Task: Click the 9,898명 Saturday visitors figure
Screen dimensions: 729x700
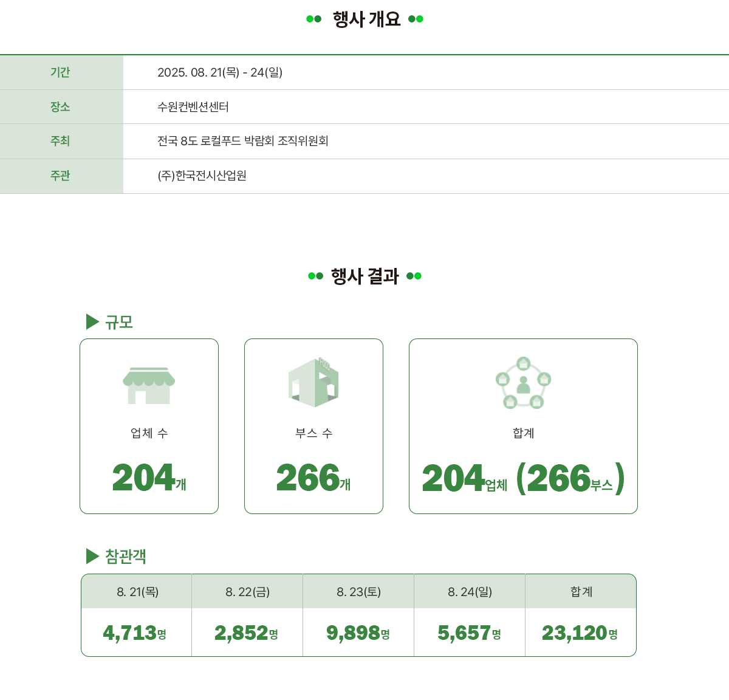Action: click(x=358, y=633)
